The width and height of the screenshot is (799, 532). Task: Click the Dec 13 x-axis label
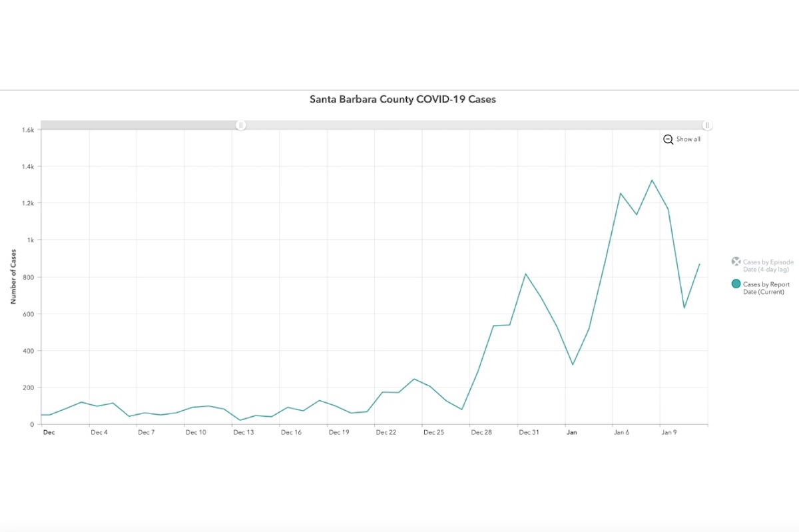(x=244, y=432)
